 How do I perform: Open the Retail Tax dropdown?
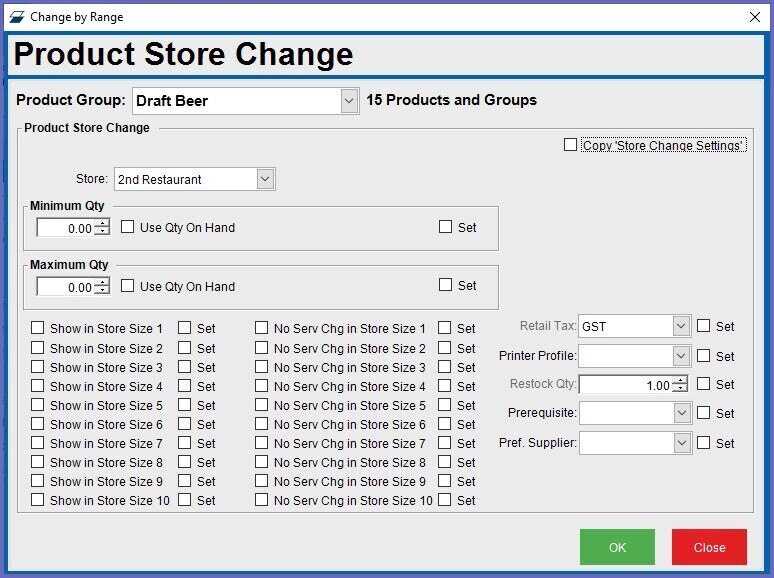click(681, 326)
